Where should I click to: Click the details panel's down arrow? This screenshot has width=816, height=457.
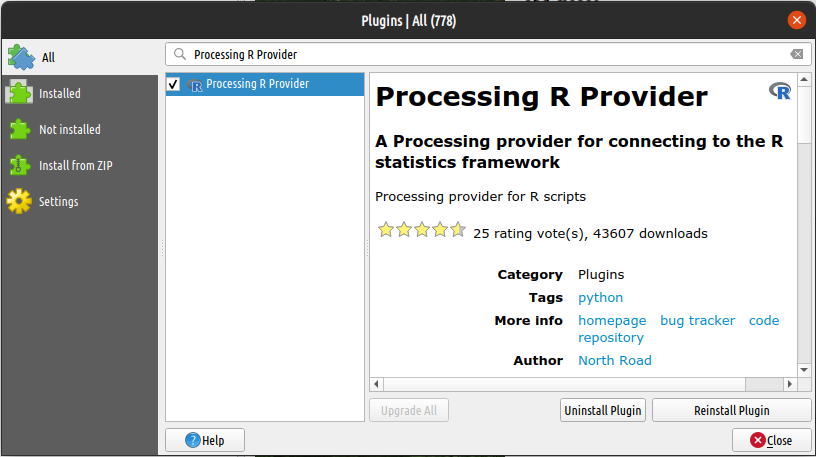[804, 370]
